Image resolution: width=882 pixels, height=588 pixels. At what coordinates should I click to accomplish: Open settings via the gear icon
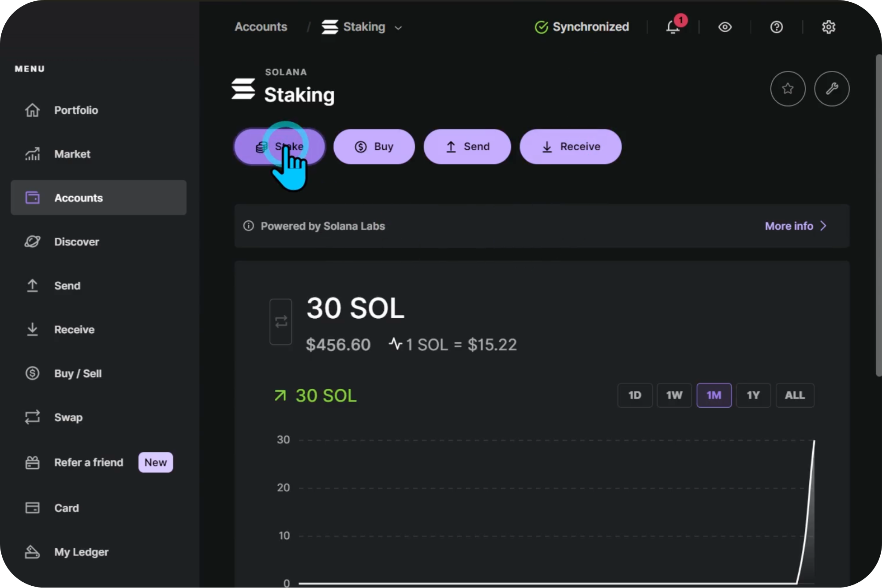click(828, 27)
